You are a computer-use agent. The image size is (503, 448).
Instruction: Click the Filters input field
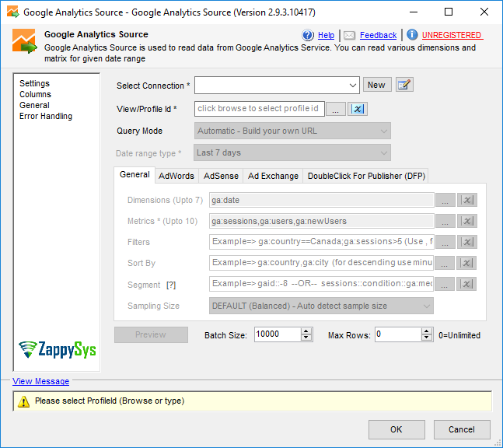tap(321, 242)
